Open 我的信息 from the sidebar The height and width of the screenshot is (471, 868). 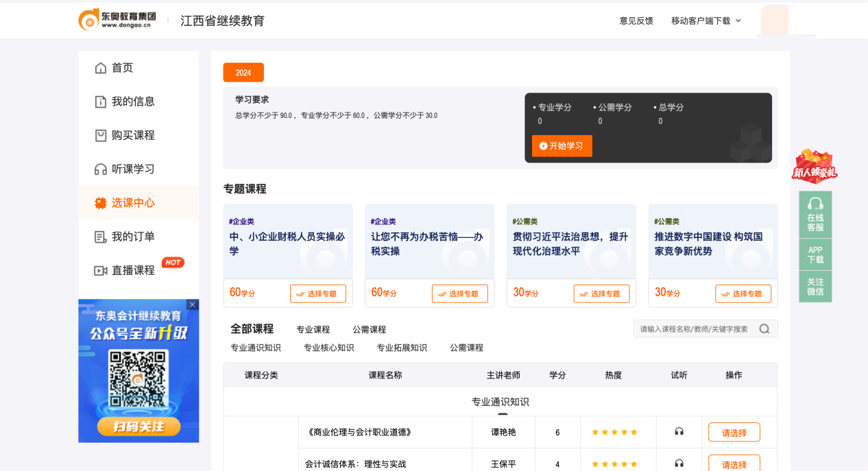(133, 101)
